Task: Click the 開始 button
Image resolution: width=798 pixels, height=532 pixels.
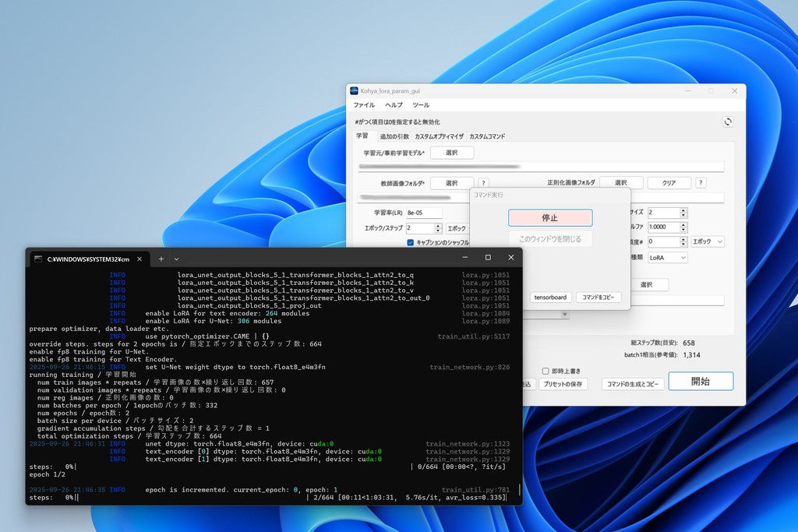Action: (x=701, y=382)
